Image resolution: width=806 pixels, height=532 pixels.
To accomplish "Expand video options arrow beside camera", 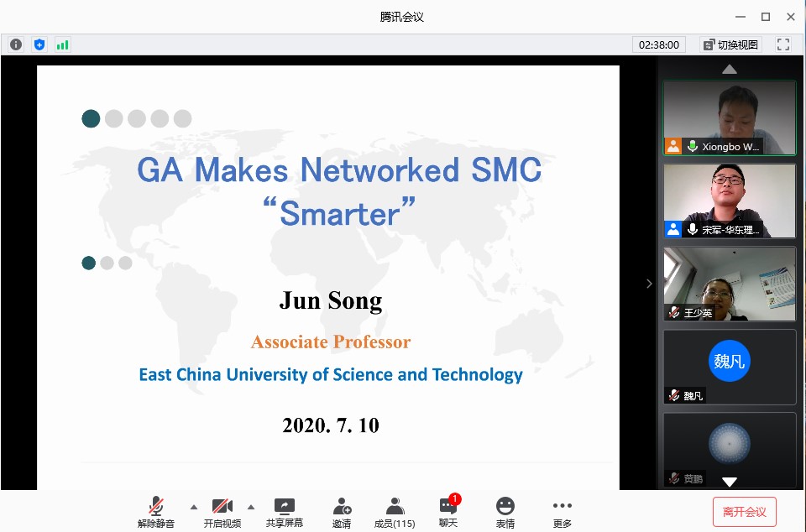I will pos(250,507).
